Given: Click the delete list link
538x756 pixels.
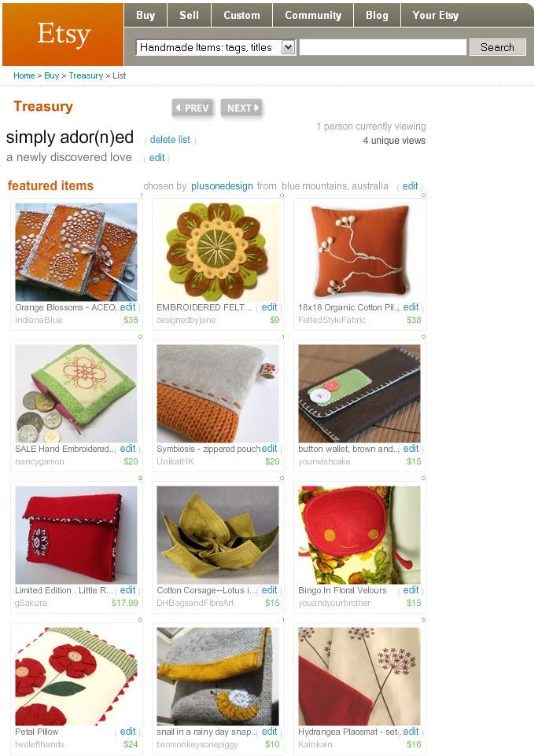Looking at the screenshot, I should point(170,140).
